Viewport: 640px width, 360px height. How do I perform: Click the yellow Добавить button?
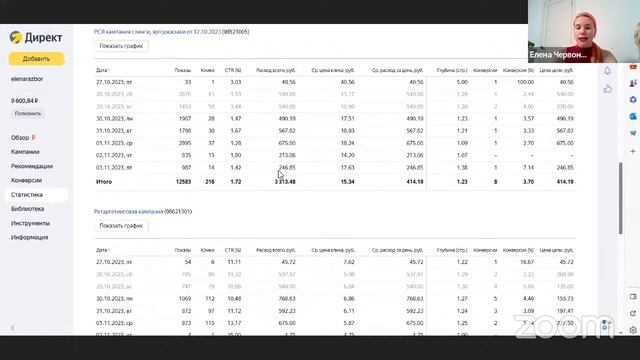pyautogui.click(x=36, y=59)
